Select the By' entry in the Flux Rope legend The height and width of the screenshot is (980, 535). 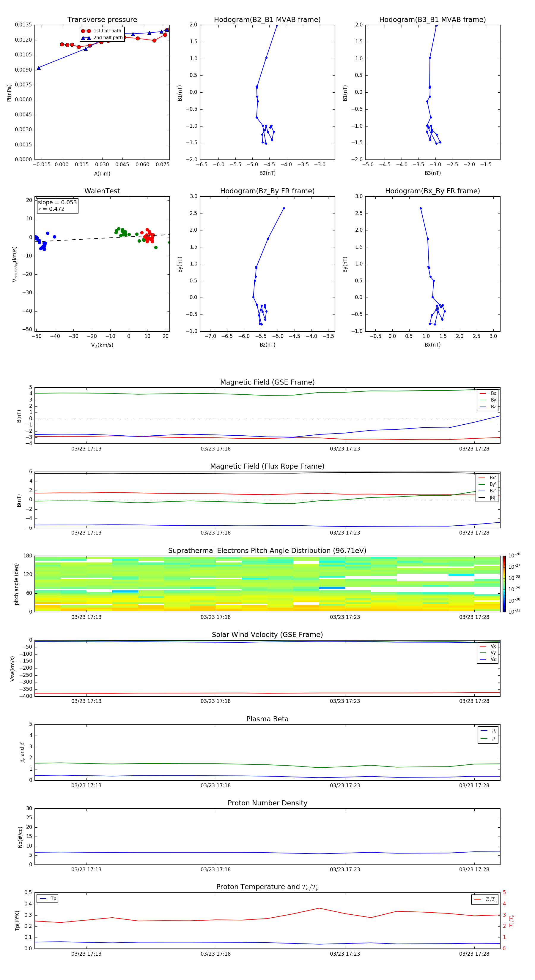click(x=487, y=484)
